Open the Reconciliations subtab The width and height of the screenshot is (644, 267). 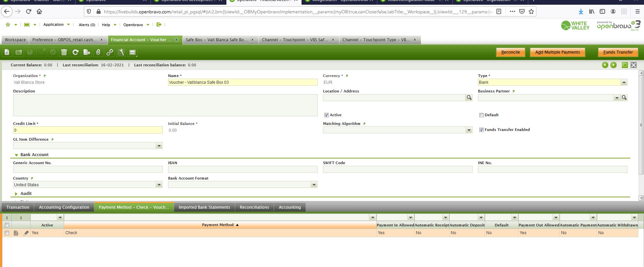click(254, 207)
